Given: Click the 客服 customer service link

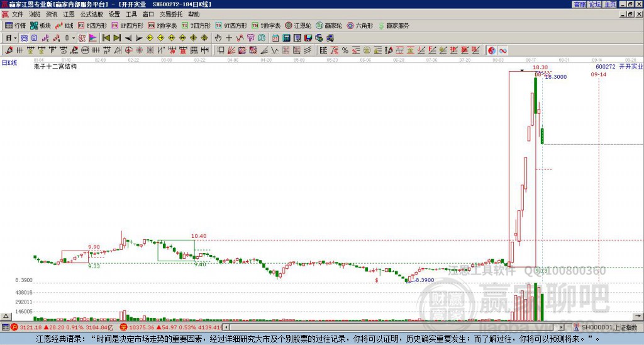Looking at the screenshot, I should (x=579, y=4).
